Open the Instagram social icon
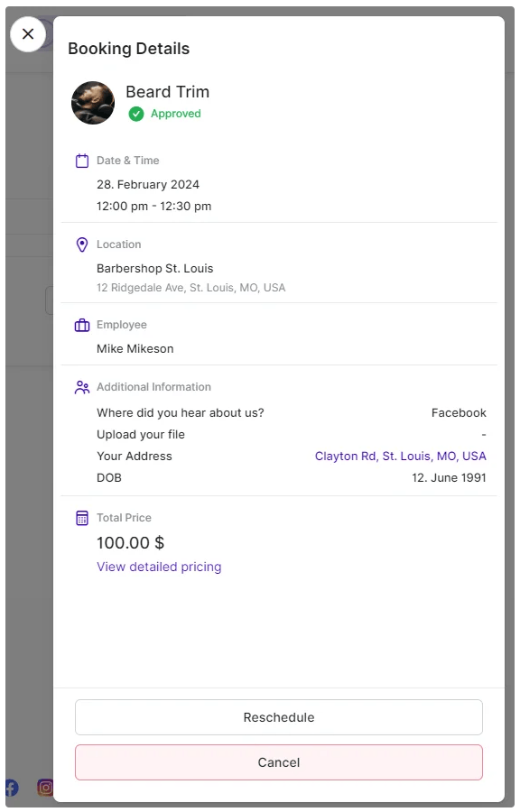This screenshot has width=520, height=812. point(45,787)
